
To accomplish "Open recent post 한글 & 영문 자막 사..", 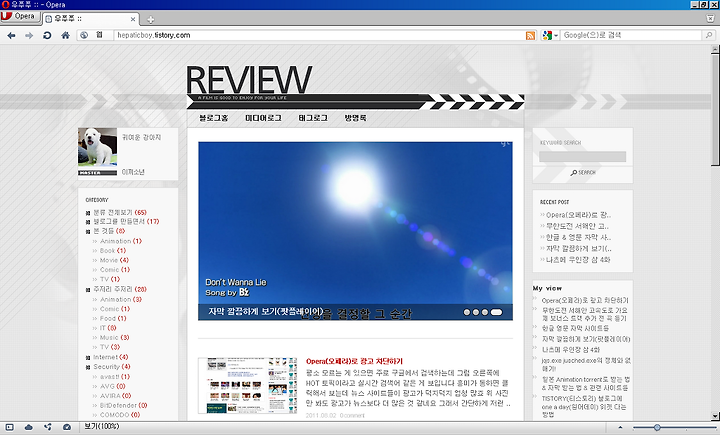I will [x=578, y=237].
